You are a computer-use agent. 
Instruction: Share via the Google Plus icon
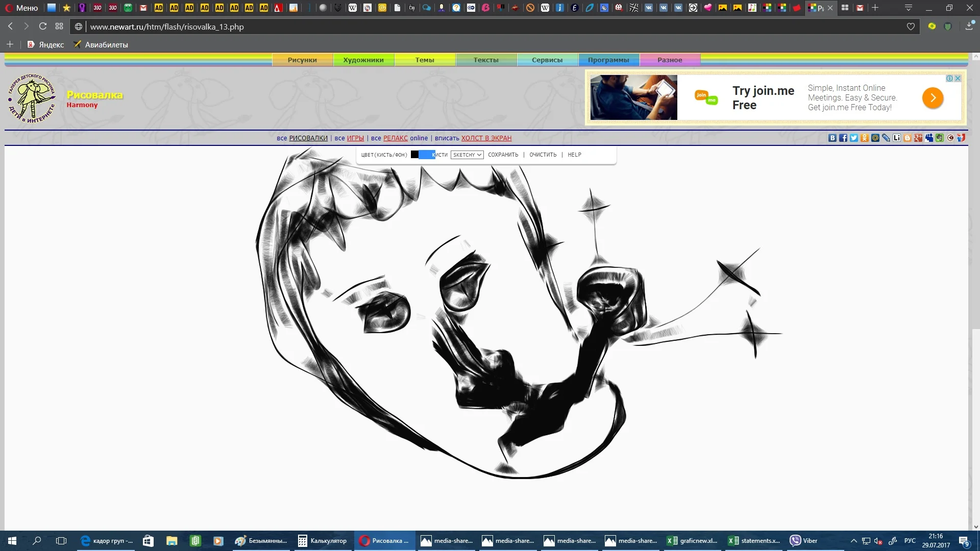tap(918, 138)
